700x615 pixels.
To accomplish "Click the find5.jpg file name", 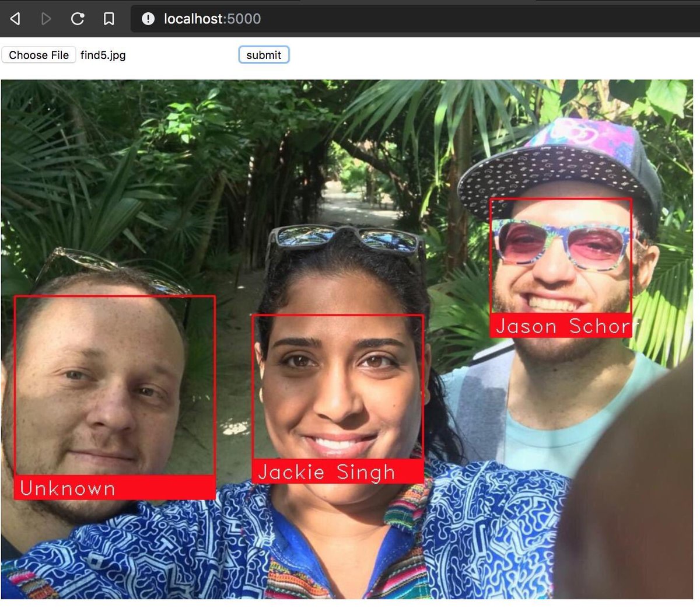I will click(x=103, y=55).
